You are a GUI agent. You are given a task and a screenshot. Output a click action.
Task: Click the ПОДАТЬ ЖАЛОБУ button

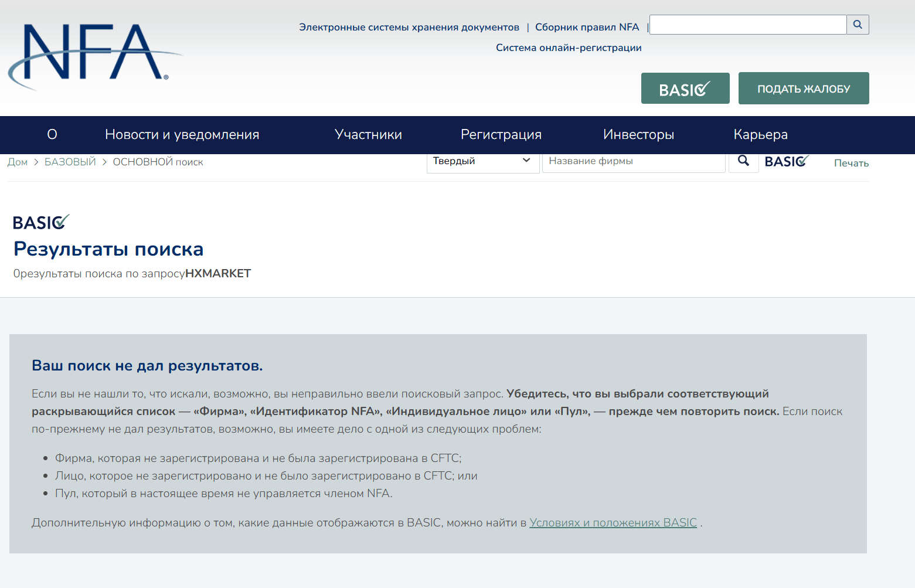point(804,88)
